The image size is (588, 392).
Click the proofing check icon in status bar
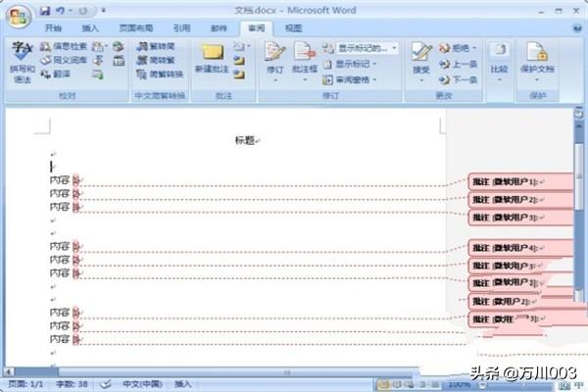click(x=106, y=384)
